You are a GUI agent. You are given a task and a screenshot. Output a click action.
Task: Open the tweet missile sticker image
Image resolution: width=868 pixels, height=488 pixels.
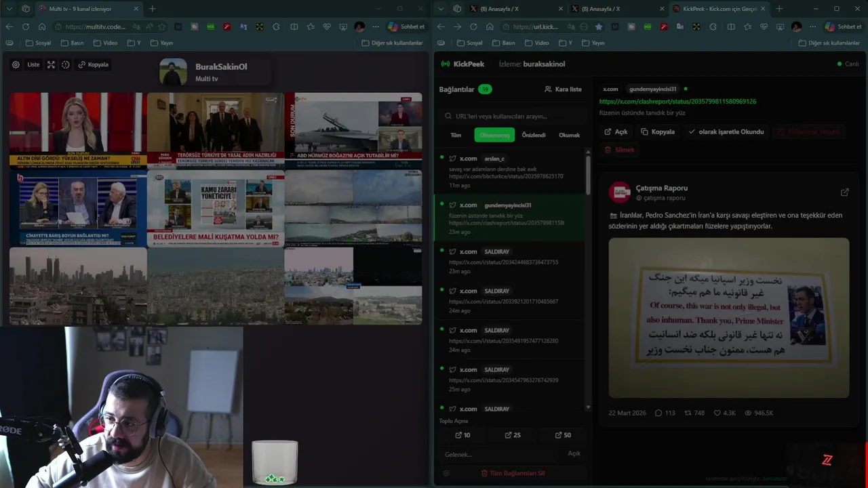[x=729, y=318]
